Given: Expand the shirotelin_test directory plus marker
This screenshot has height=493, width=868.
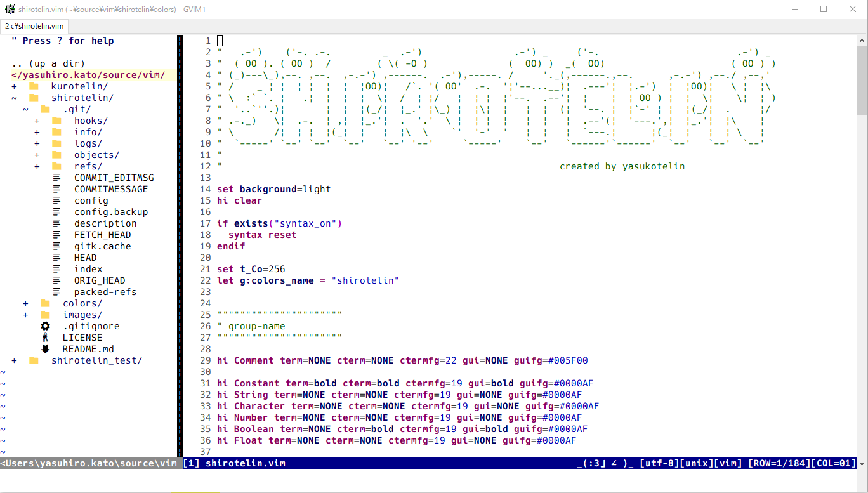Looking at the screenshot, I should (x=14, y=360).
